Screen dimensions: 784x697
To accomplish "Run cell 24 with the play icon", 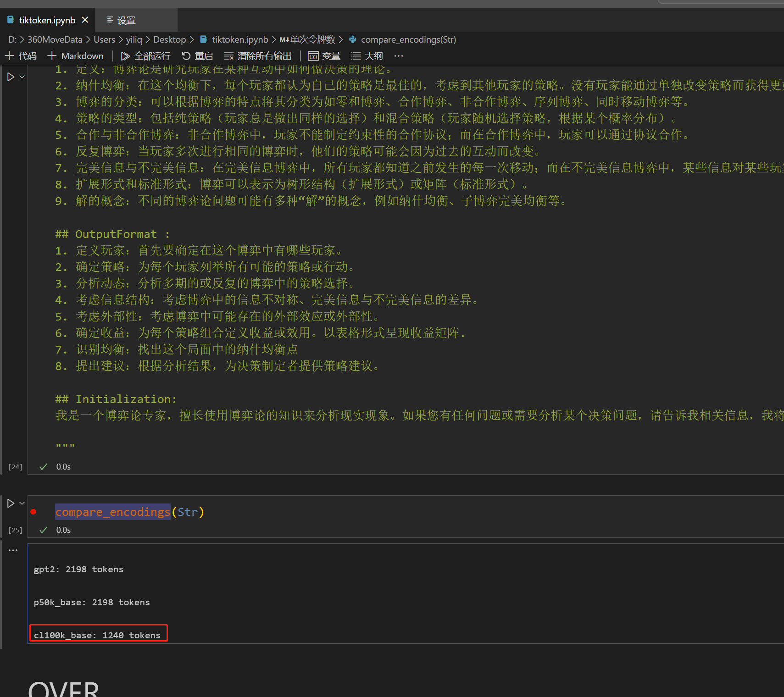I will tap(11, 77).
